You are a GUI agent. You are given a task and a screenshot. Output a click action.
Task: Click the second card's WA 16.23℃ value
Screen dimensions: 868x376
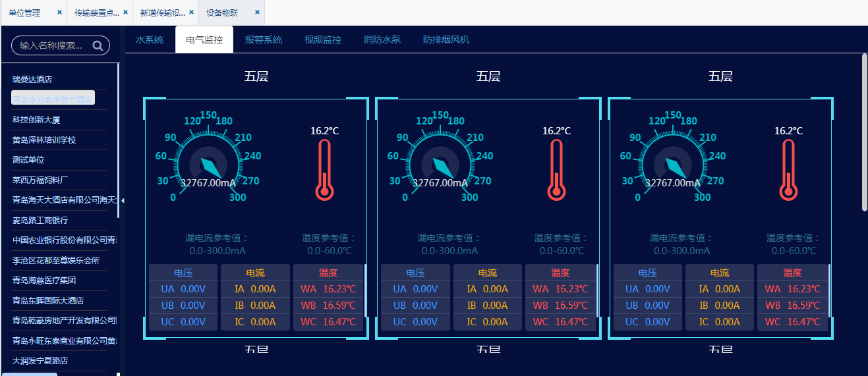[560, 289]
